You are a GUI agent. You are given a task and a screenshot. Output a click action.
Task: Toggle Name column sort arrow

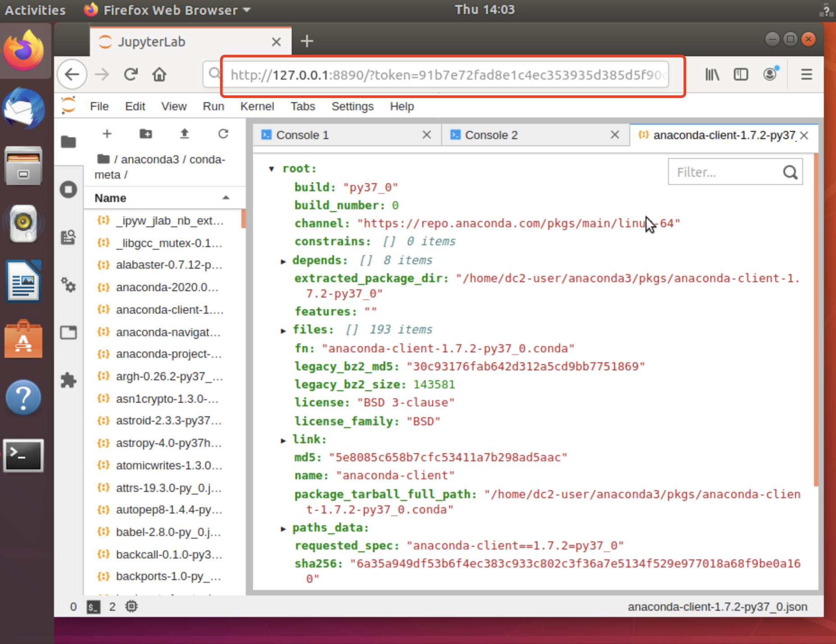[226, 198]
